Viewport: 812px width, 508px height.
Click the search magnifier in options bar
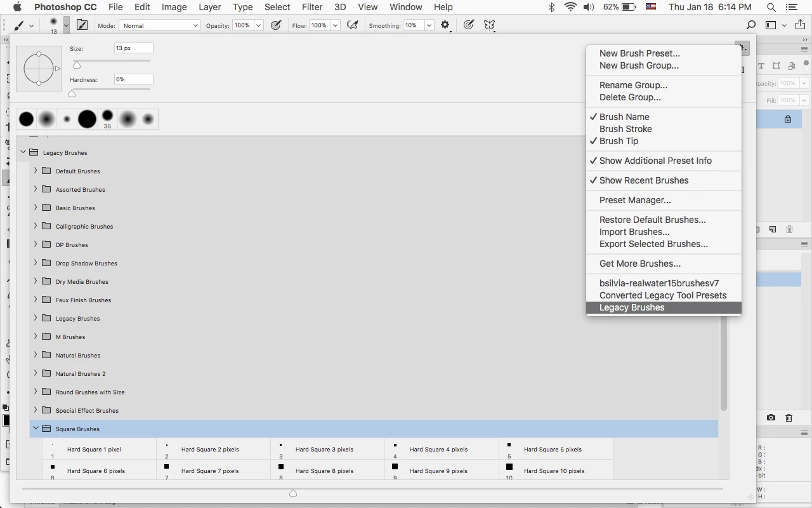751,25
